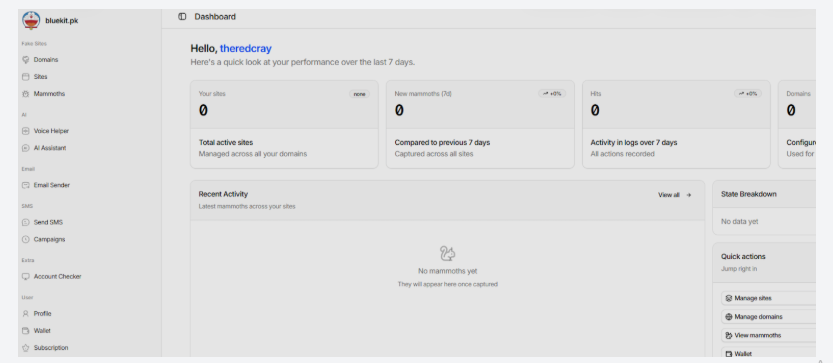
Task: Click the Manage domains quick action
Action: coord(768,317)
